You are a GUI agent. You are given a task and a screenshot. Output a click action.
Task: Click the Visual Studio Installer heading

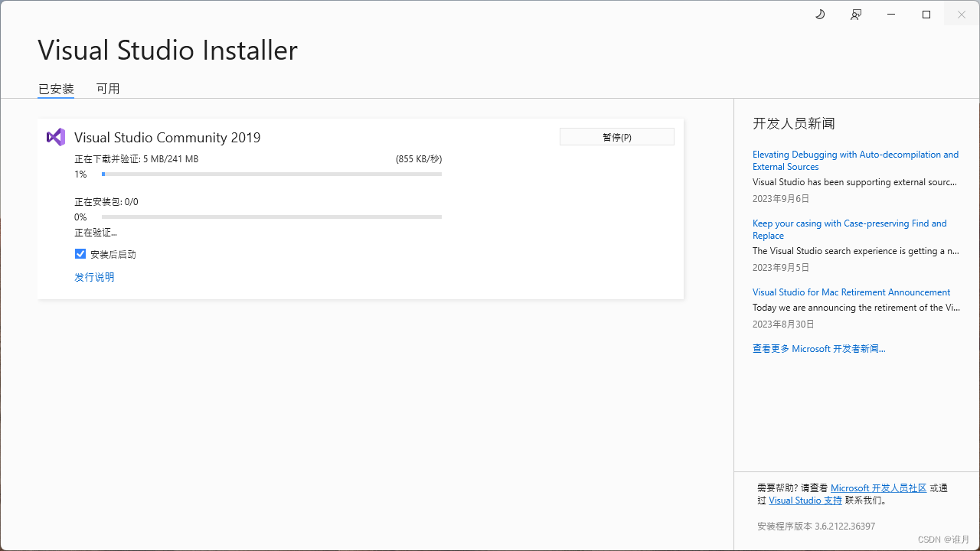168,51
